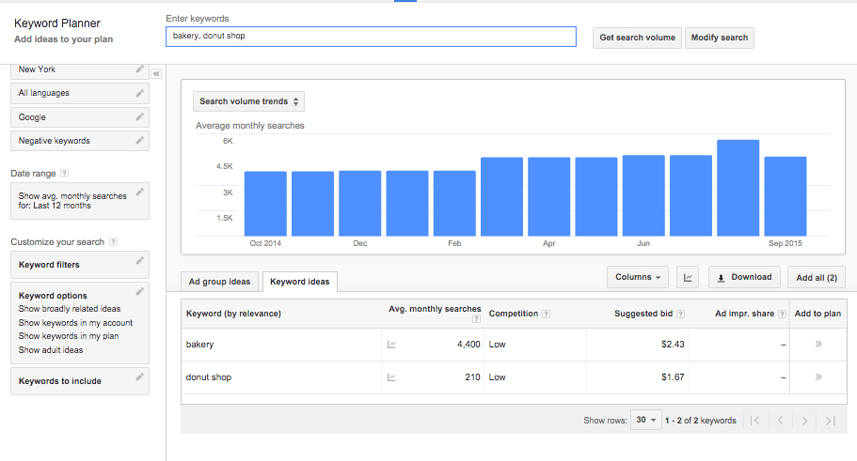This screenshot has width=857, height=461.
Task: Edit Keyword filters pencil icon
Action: point(140,260)
